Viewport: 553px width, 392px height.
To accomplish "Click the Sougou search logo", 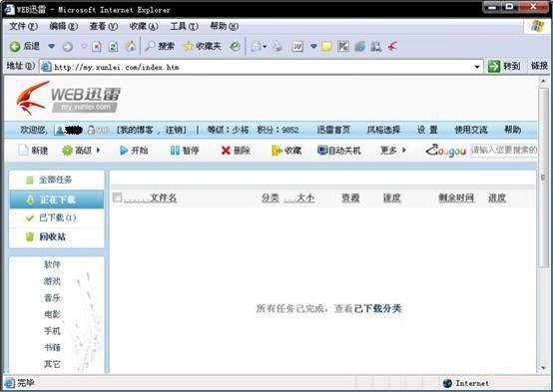I will (x=446, y=151).
